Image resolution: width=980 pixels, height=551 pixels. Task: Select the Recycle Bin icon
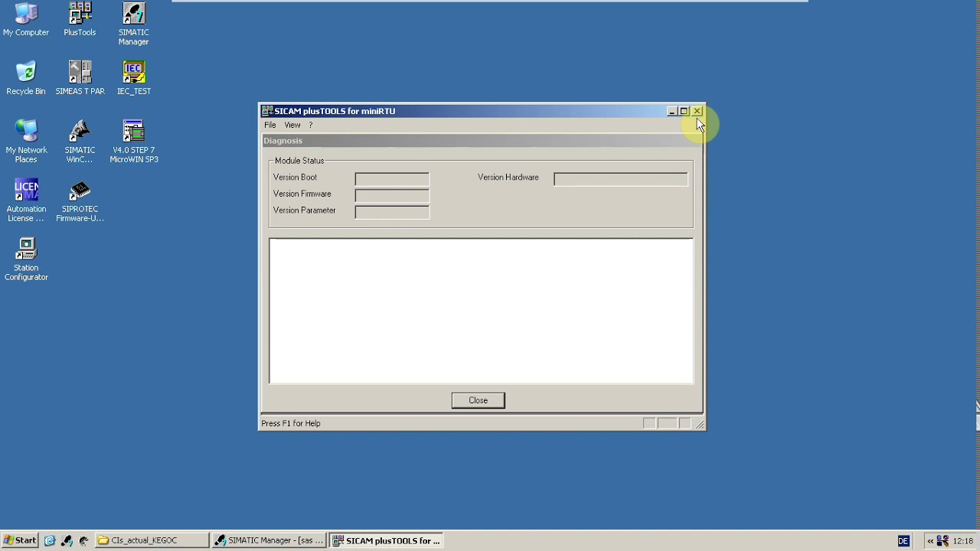(26, 78)
